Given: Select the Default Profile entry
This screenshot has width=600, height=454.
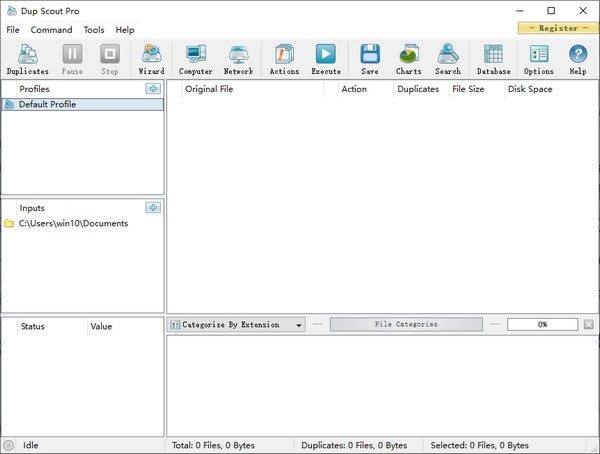Looking at the screenshot, I should tap(83, 104).
